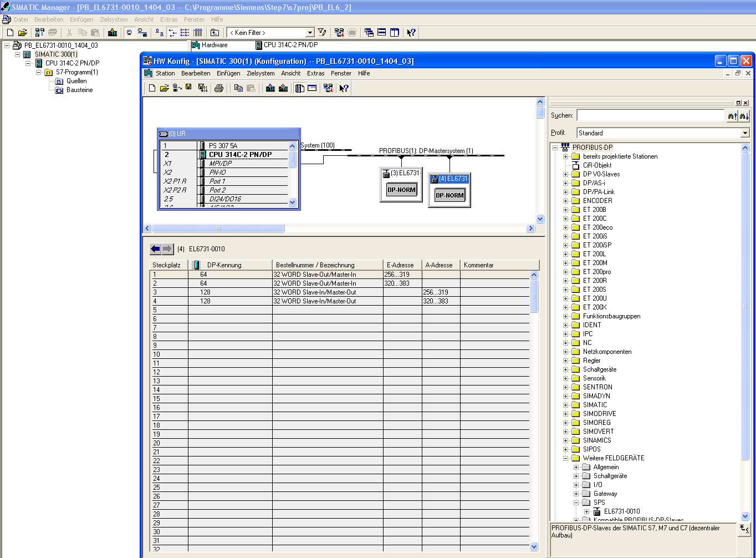The width and height of the screenshot is (756, 558).
Task: Click the slot table scroll-down arrow
Action: [x=534, y=547]
